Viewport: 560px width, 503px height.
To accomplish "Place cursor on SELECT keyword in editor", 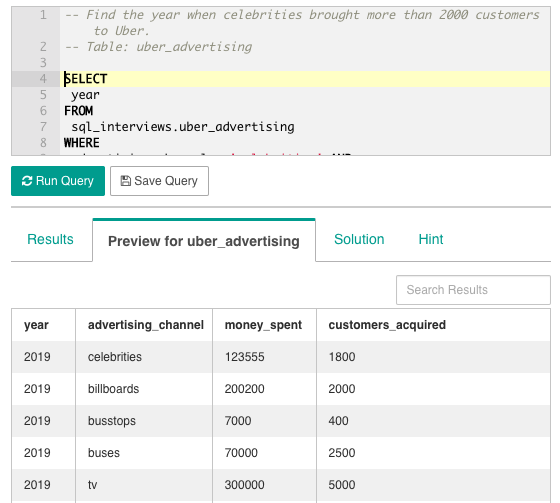I will coord(86,79).
